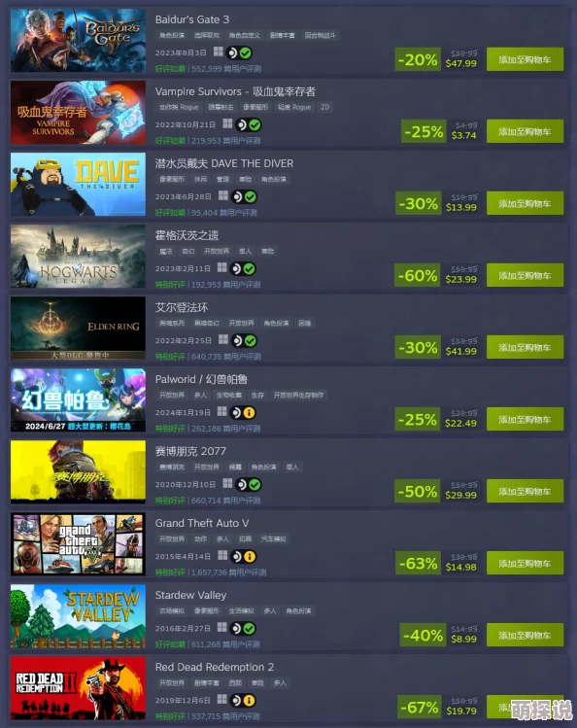Click Steam Deck verified checkmark for Vampire Survivors
Screen dimensions: 577x728
tap(255, 124)
